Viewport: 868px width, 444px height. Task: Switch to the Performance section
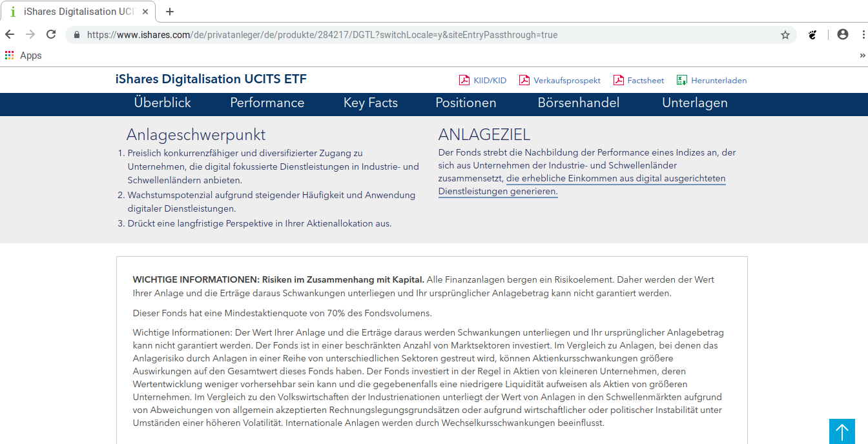point(267,103)
